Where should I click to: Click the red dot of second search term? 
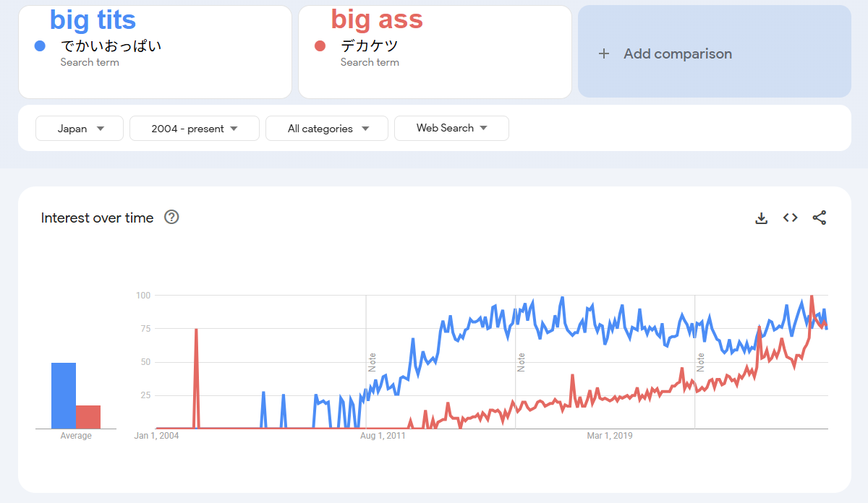[320, 46]
